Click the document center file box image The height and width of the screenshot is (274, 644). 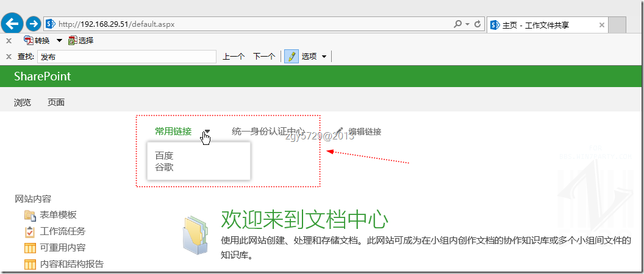(195, 234)
